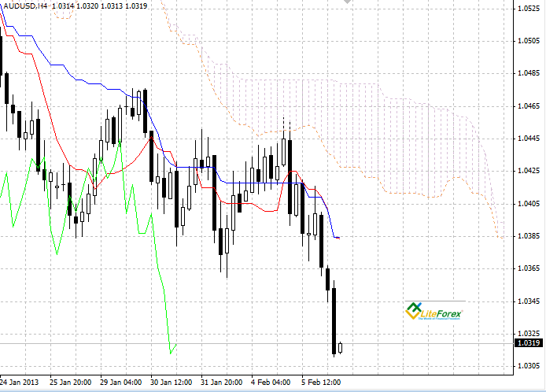The width and height of the screenshot is (546, 392).
Task: Click the highlighted current price tag 1.0319
Action: pos(529,343)
